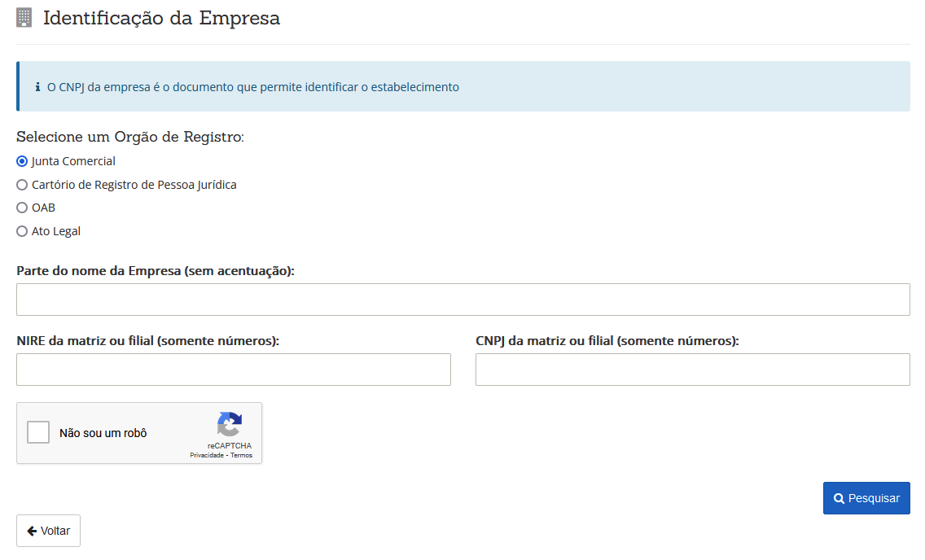The image size is (925, 560).
Task: Focus the company name input field
Action: 463,300
